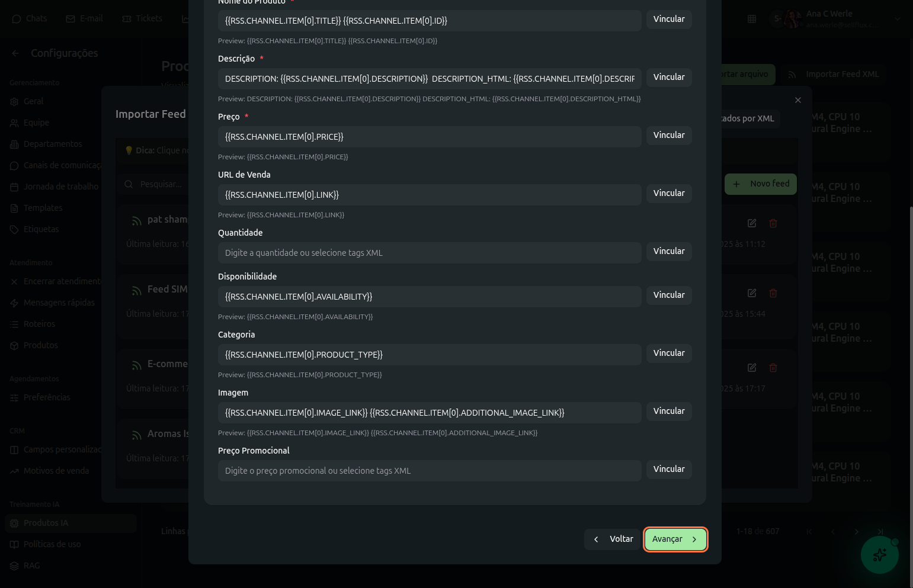Delete the pat sham feed using its trash icon
913x588 pixels.
click(773, 223)
